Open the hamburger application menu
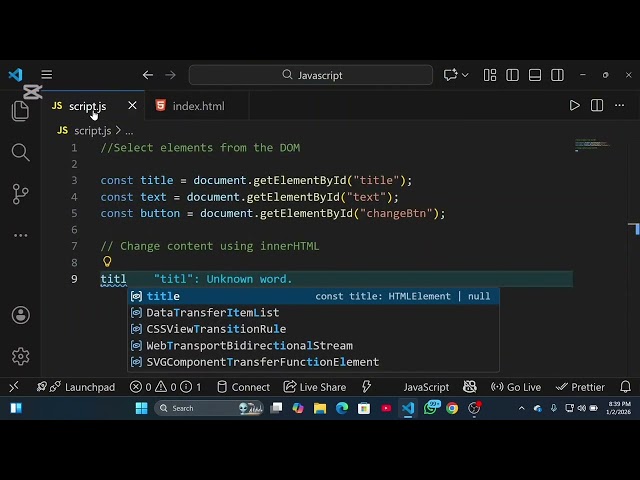The height and width of the screenshot is (480, 640). point(47,75)
